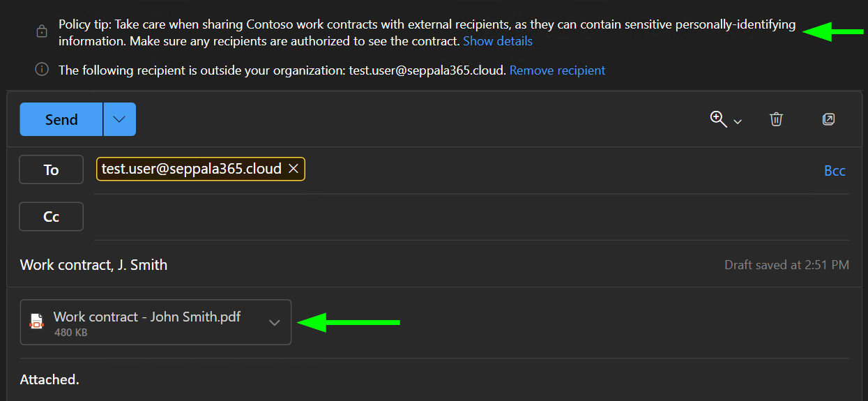Image resolution: width=868 pixels, height=401 pixels.
Task: Click the subject line 'Work contract, J. Smith'
Action: click(x=94, y=265)
